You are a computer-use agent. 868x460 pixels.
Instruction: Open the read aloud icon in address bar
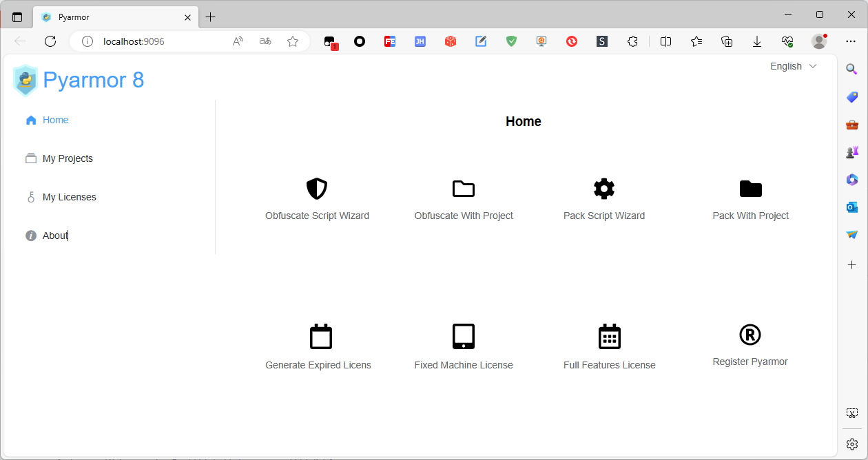click(238, 41)
